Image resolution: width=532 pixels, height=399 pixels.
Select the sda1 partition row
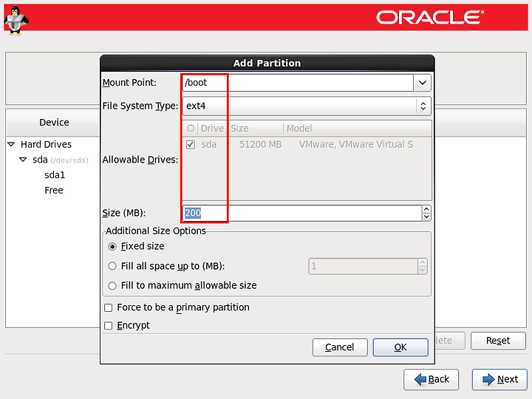pos(55,175)
